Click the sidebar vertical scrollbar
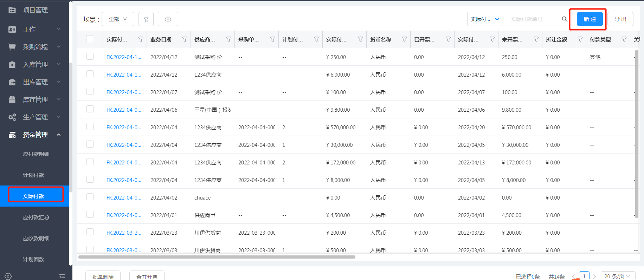 [71, 127]
